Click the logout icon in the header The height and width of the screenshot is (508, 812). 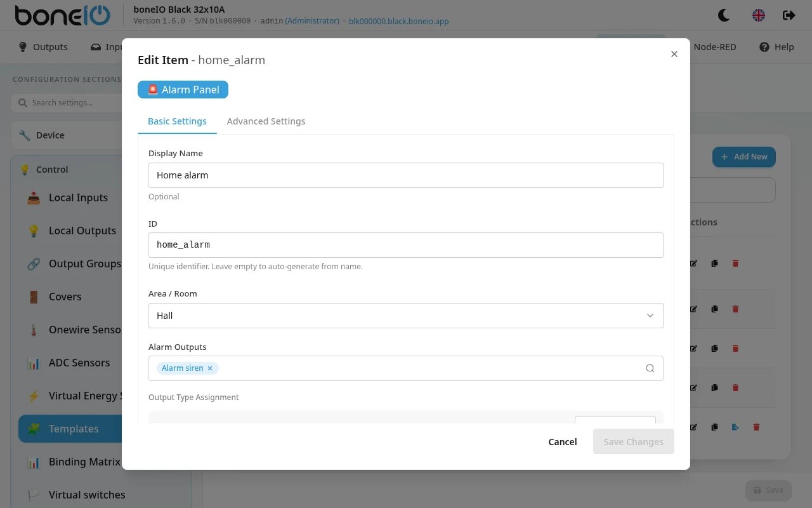point(789,15)
